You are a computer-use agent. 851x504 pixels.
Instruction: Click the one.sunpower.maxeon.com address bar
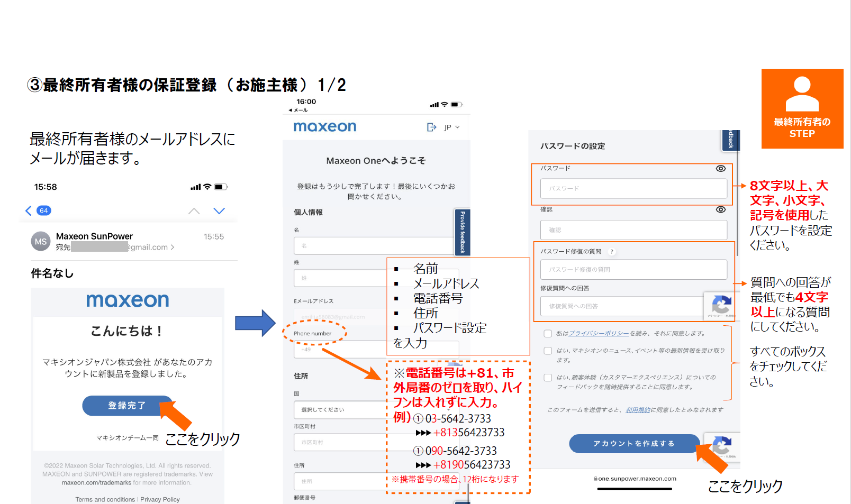coord(635,479)
